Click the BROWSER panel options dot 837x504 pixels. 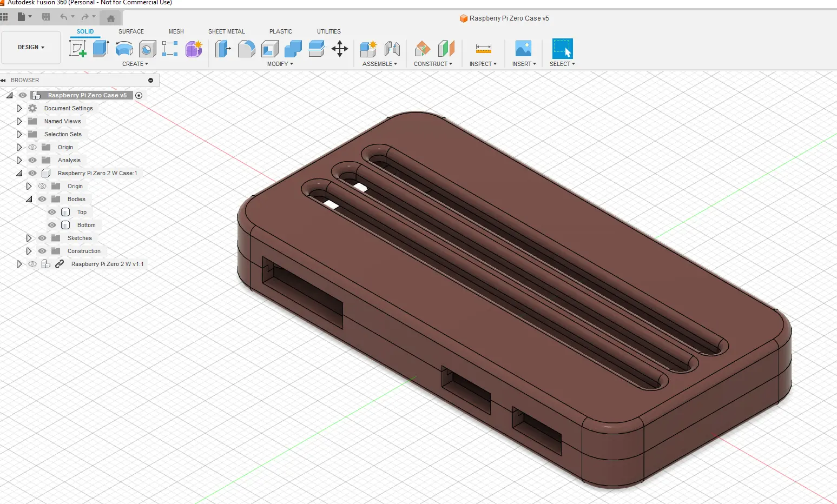(150, 80)
